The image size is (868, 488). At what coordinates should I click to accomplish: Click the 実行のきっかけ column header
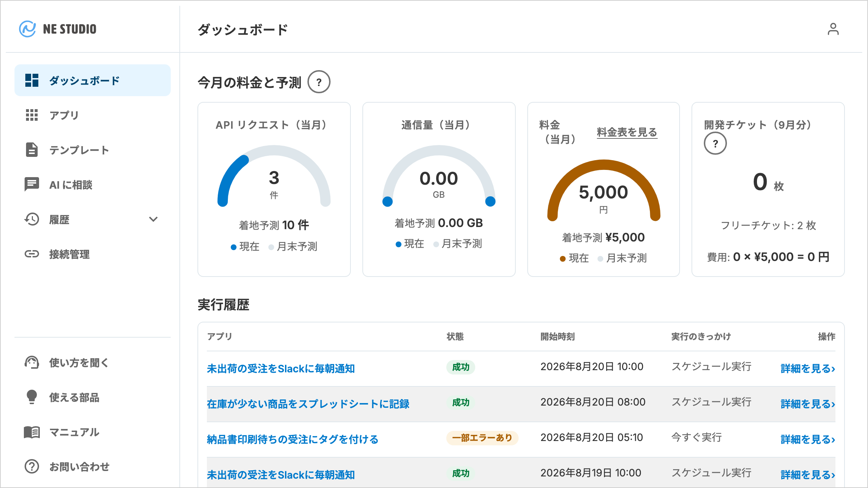(701, 337)
